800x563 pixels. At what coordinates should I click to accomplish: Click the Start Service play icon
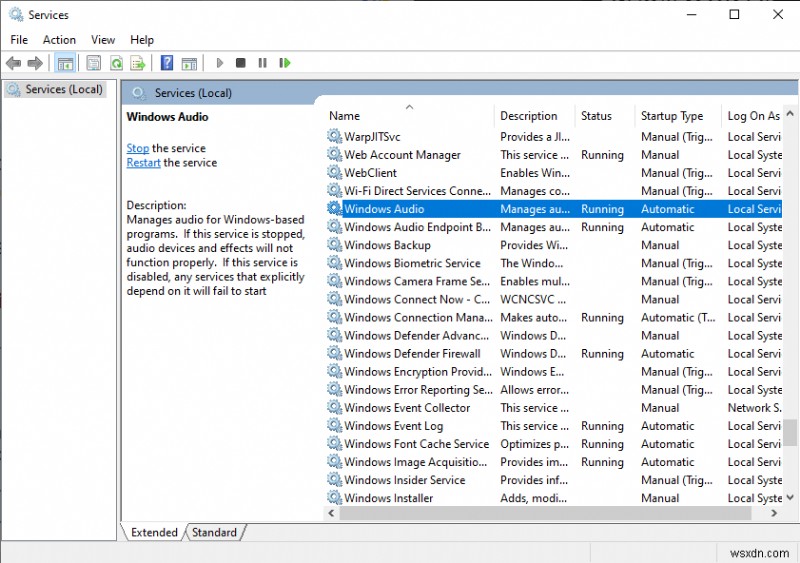pyautogui.click(x=220, y=63)
